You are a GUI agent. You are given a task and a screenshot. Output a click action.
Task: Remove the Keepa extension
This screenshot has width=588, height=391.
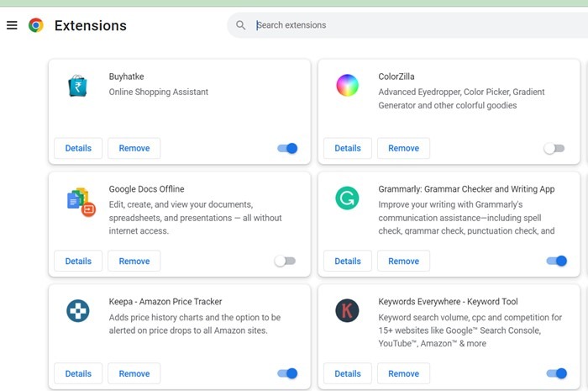tap(134, 373)
